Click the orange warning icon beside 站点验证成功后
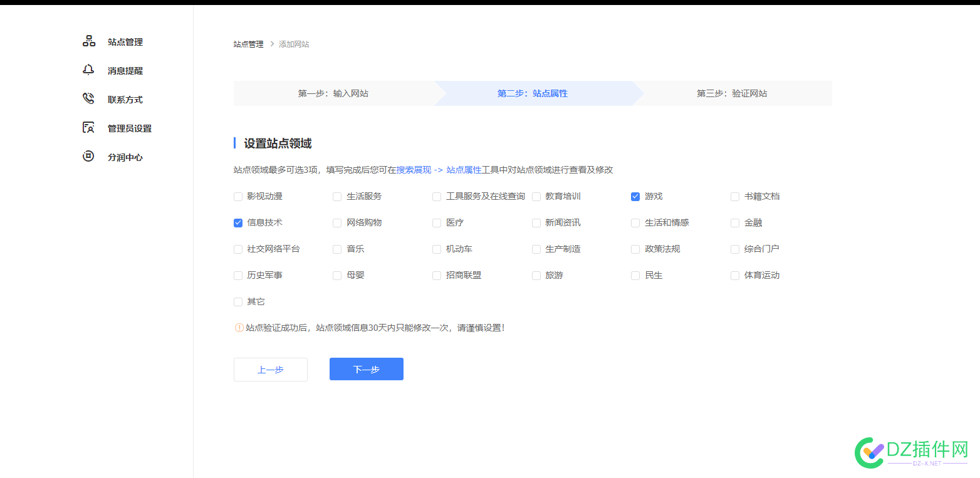980x478 pixels. point(239,328)
